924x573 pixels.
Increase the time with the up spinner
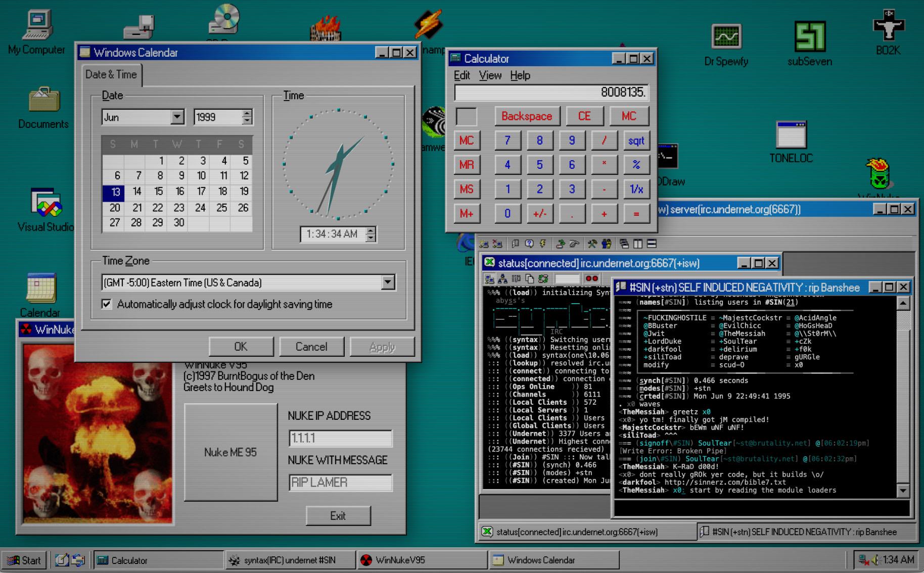pyautogui.click(x=371, y=230)
